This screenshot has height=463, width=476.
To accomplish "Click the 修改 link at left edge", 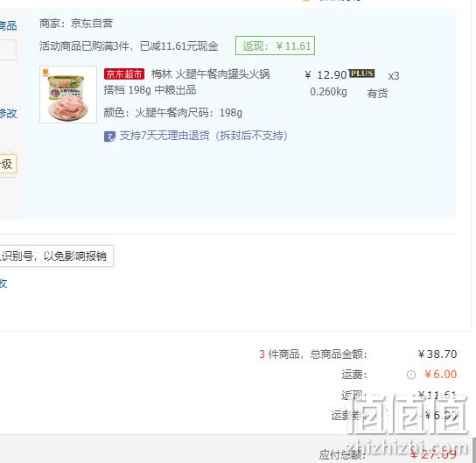I will click(x=8, y=113).
